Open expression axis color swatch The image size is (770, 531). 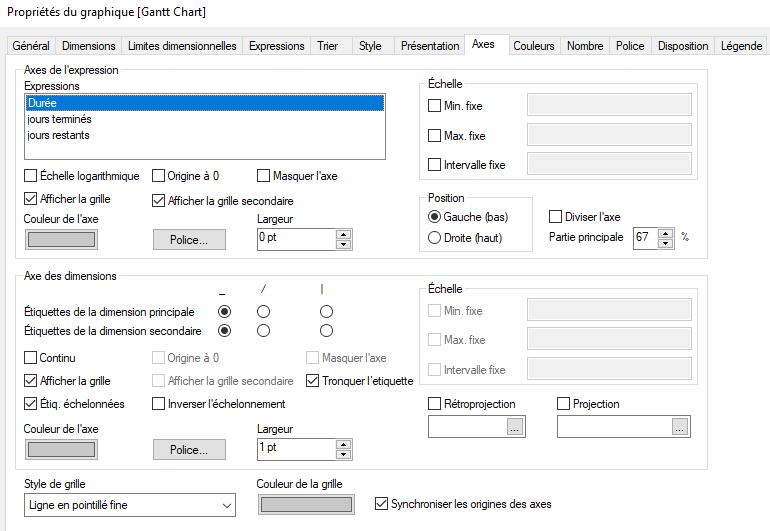61,240
